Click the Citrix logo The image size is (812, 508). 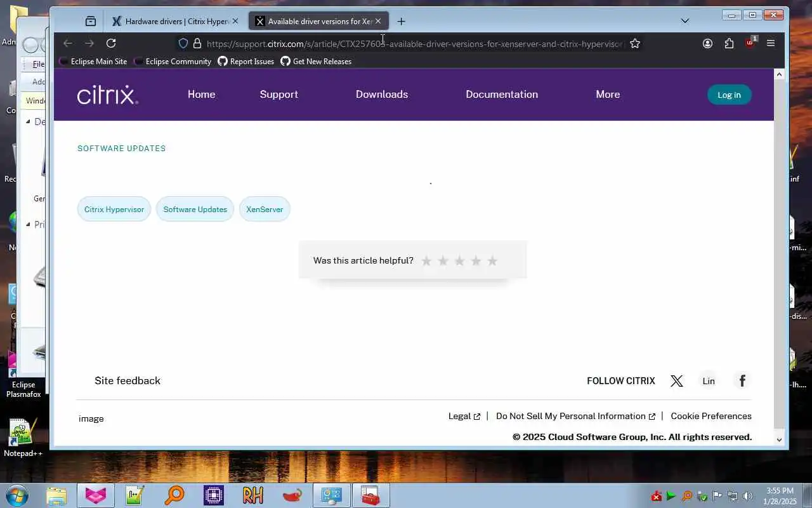click(x=108, y=95)
